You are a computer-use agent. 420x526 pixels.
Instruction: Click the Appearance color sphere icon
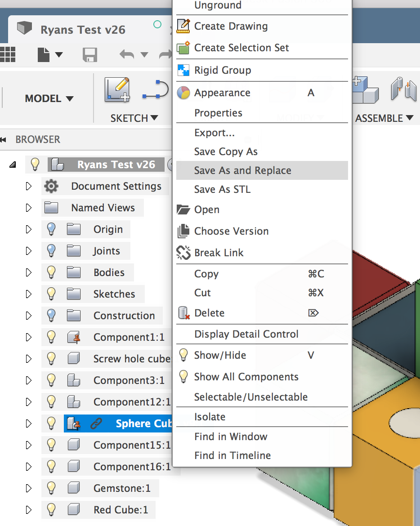point(183,93)
